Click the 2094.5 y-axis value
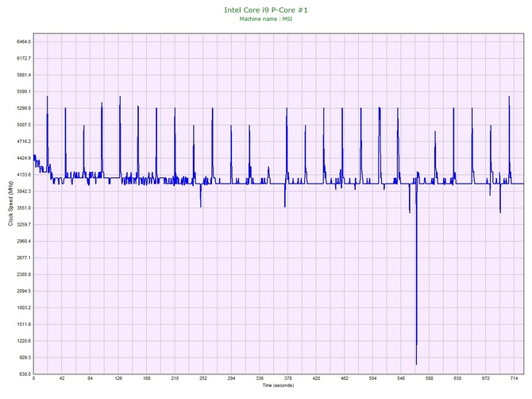532x399 pixels. (24, 292)
